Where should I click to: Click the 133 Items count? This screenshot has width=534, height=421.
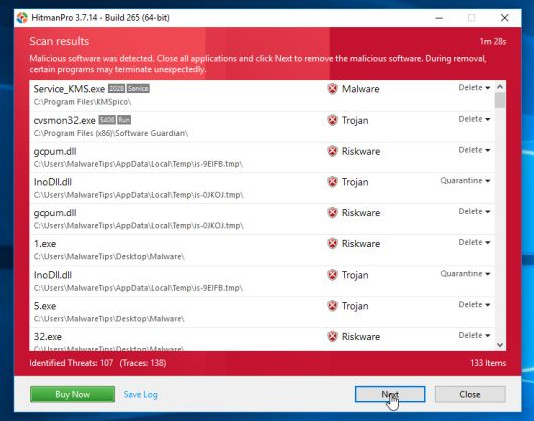(488, 363)
